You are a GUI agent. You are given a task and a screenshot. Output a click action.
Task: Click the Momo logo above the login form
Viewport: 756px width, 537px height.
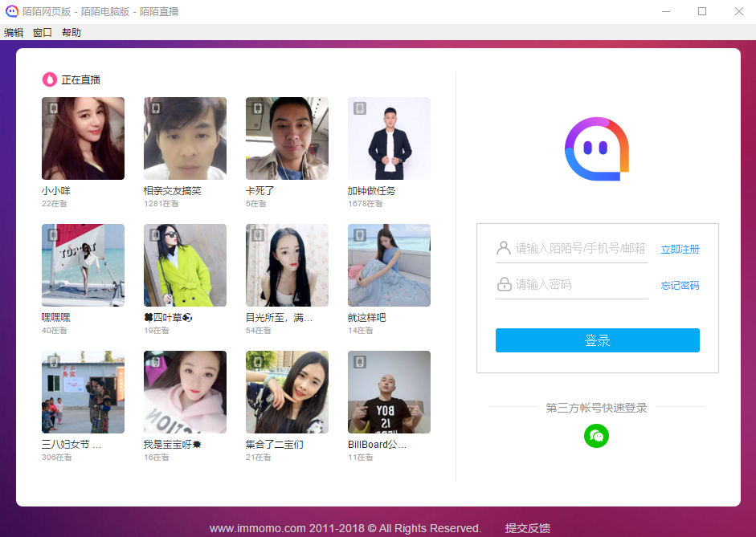click(596, 149)
